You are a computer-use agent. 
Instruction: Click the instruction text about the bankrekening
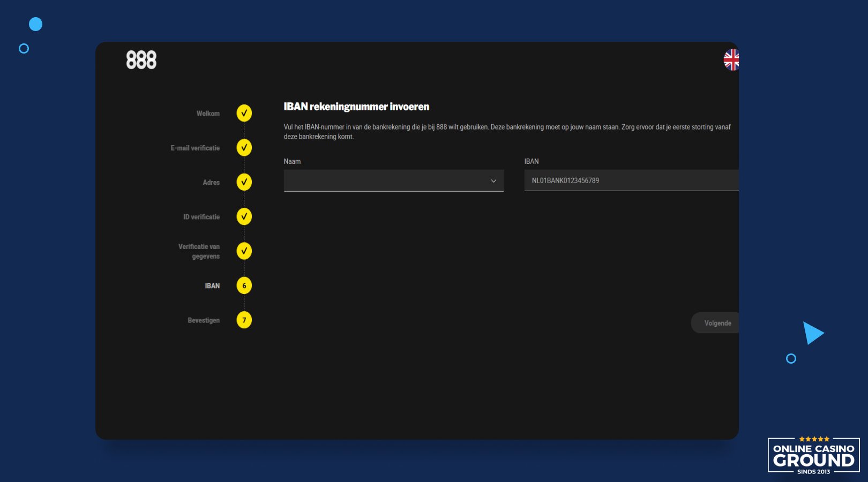click(507, 132)
